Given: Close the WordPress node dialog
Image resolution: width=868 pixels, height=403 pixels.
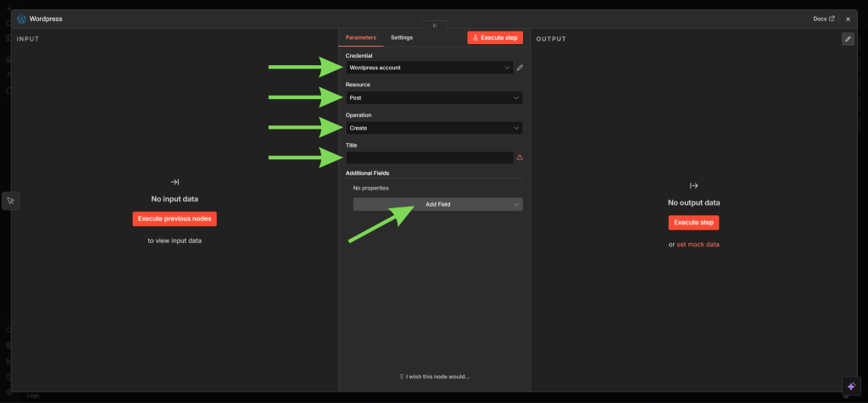Looking at the screenshot, I should (x=848, y=19).
